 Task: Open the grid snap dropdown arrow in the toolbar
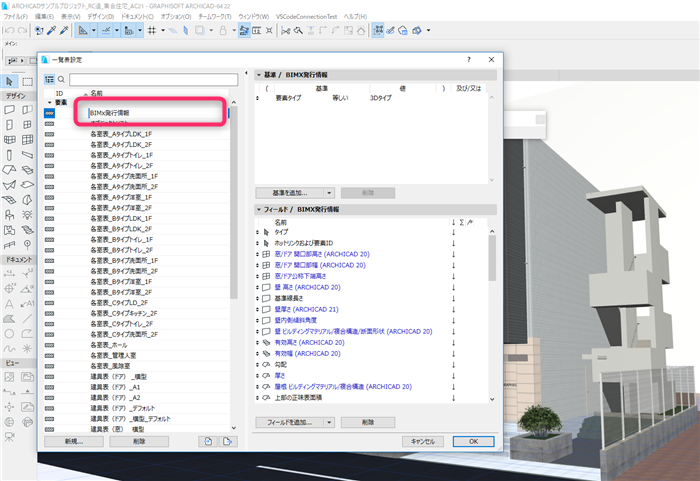(x=163, y=30)
